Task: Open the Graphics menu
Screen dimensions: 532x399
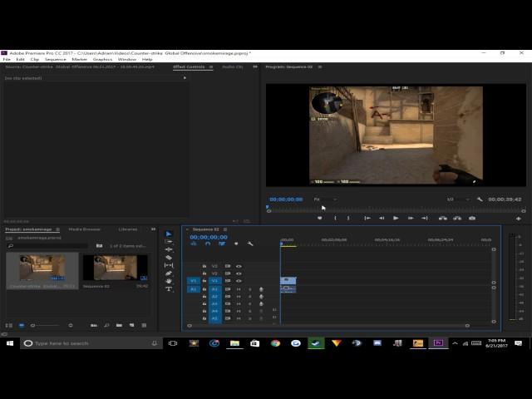Action: click(x=102, y=59)
